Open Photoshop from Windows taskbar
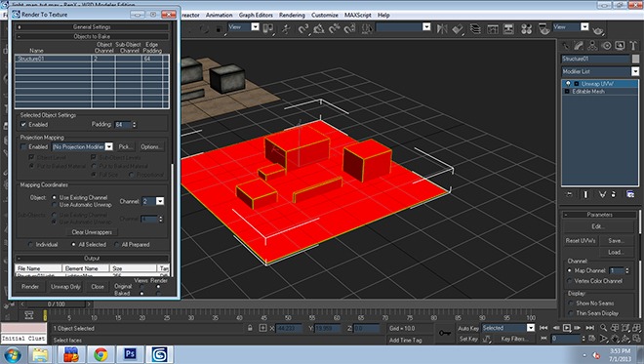Viewport: 644px width, 364px height. pyautogui.click(x=130, y=354)
